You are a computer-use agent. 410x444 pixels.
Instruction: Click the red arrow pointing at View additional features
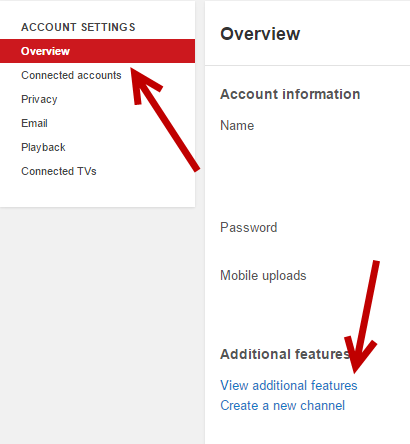(362, 317)
